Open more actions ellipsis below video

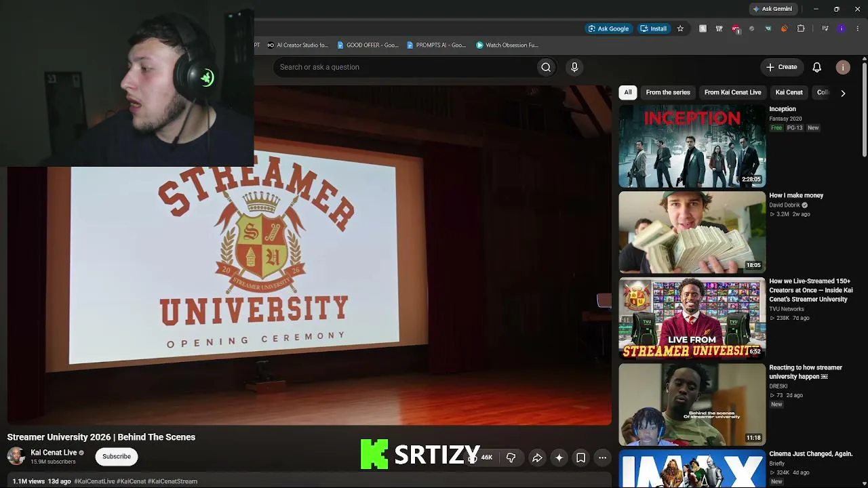click(602, 458)
